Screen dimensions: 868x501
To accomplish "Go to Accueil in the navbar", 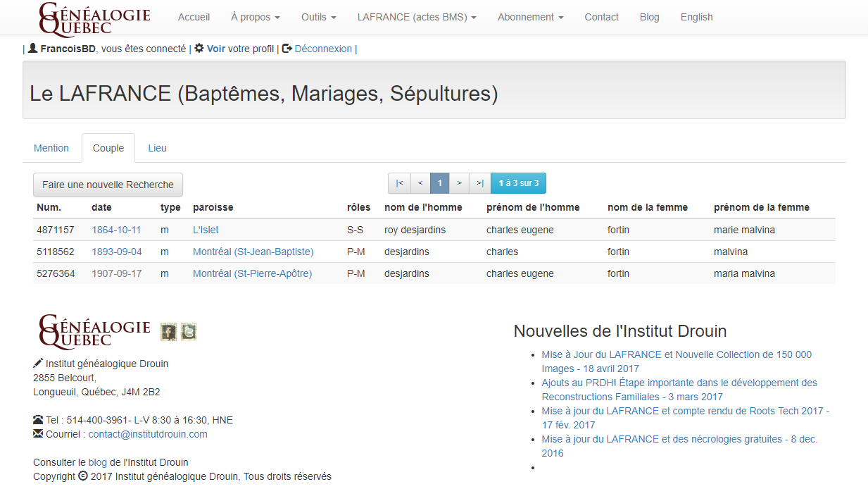I will (194, 17).
